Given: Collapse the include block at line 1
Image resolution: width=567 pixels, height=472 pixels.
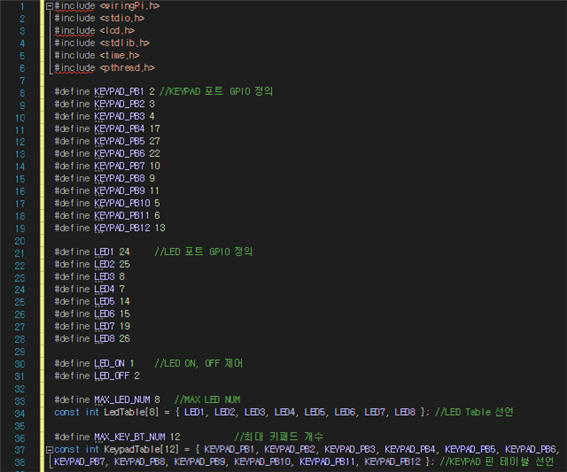Looking at the screenshot, I should click(x=50, y=6).
